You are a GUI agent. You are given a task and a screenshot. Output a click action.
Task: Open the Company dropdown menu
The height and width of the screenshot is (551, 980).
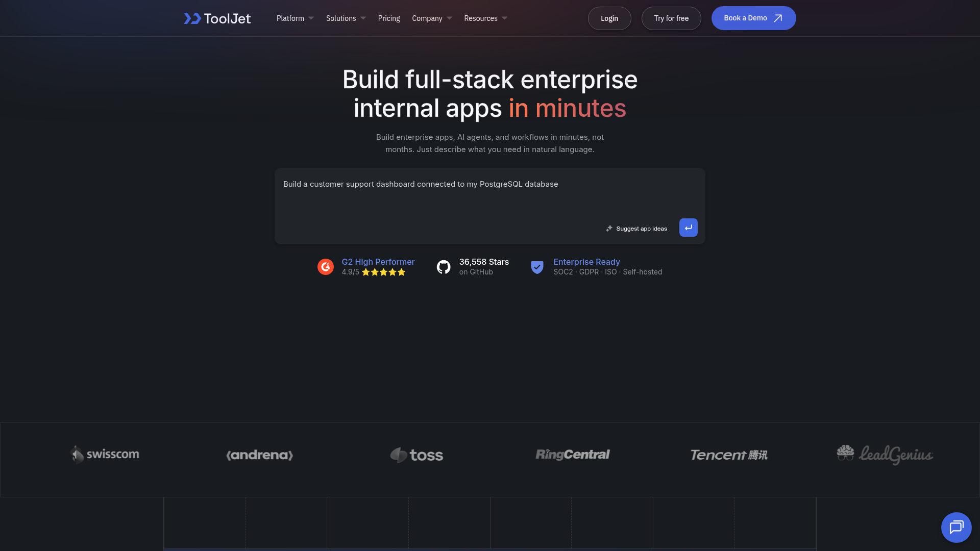point(432,18)
